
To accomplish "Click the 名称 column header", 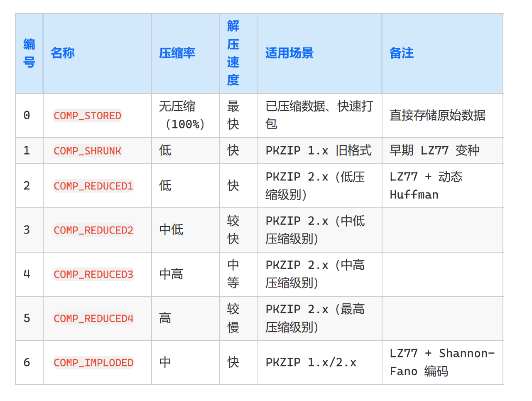I will pyautogui.click(x=63, y=53).
